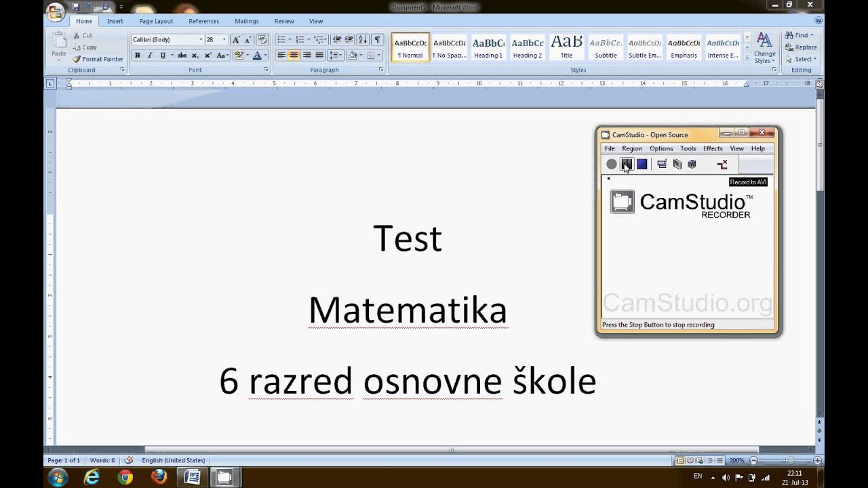Open Google Chrome from the taskbar
This screenshot has width=868, height=488.
coord(125,477)
